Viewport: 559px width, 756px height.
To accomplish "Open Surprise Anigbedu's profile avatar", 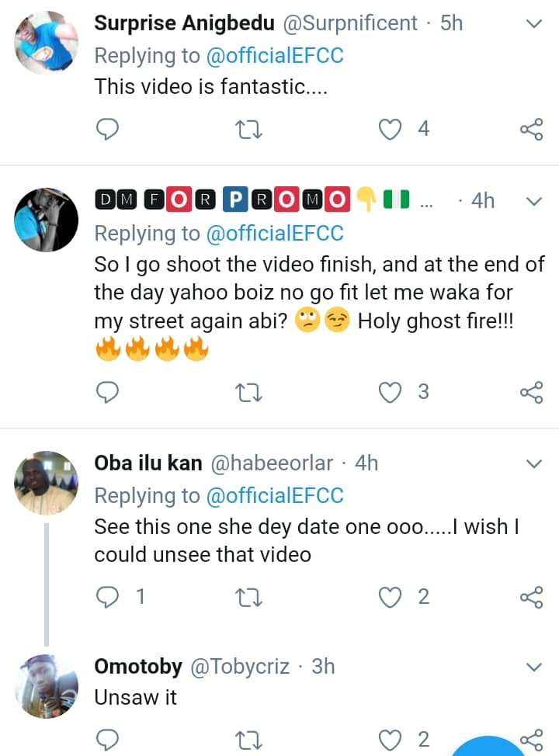I will pyautogui.click(x=47, y=43).
